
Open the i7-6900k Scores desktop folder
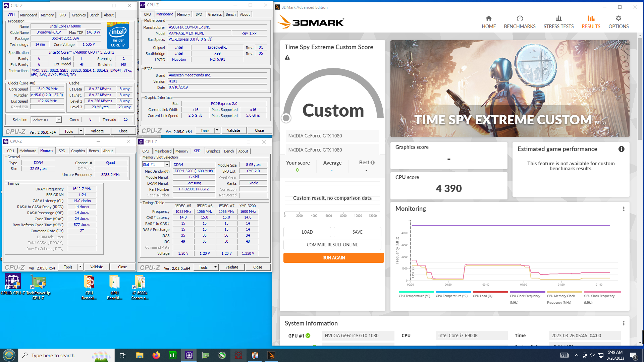tap(140, 287)
